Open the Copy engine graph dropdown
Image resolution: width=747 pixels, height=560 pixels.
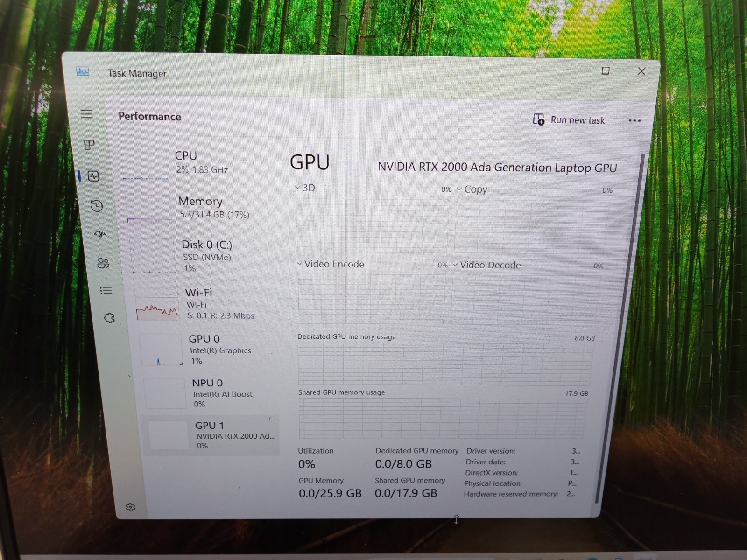[472, 189]
